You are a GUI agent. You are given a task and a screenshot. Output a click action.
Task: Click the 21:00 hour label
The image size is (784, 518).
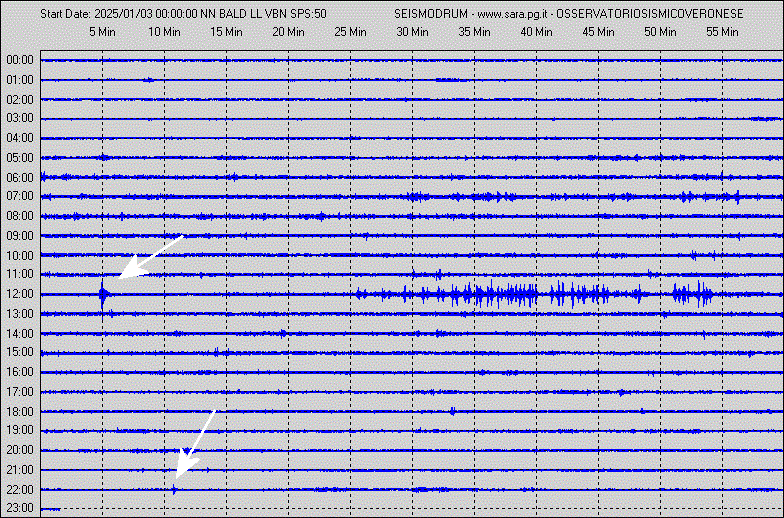click(20, 470)
